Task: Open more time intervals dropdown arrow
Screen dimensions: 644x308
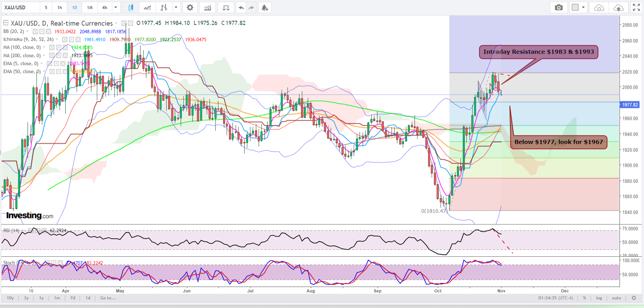Action: click(x=116, y=8)
